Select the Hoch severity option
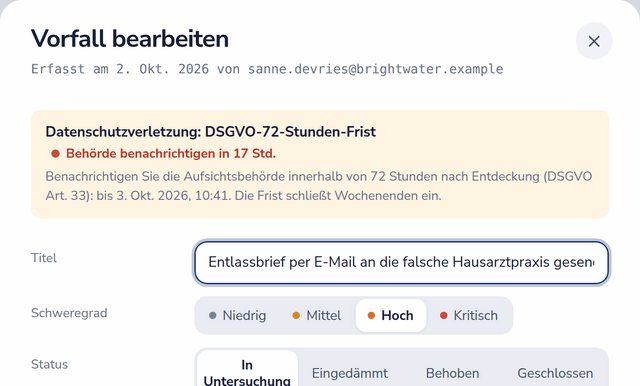Image resolution: width=640 pixels, height=386 pixels. coord(391,315)
